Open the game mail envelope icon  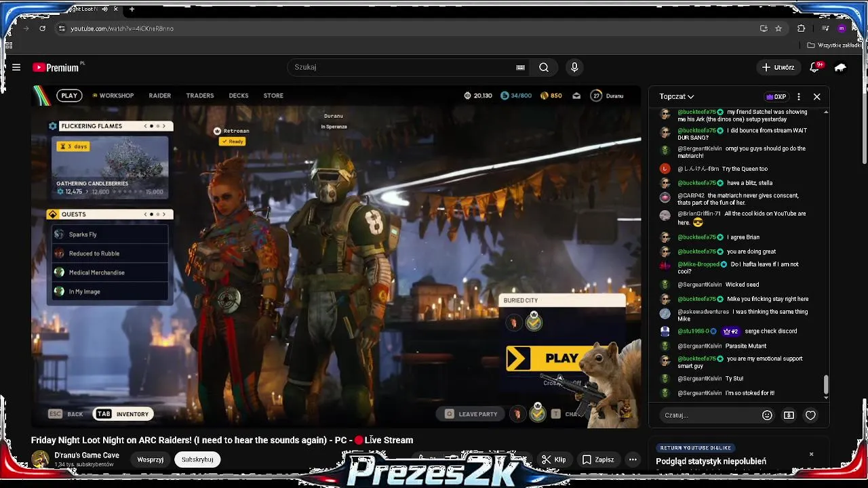pos(576,96)
